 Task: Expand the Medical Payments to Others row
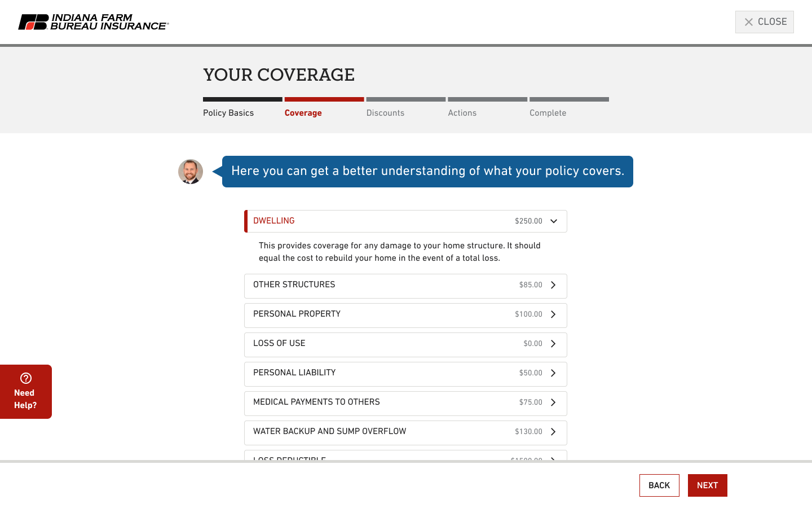tap(553, 402)
